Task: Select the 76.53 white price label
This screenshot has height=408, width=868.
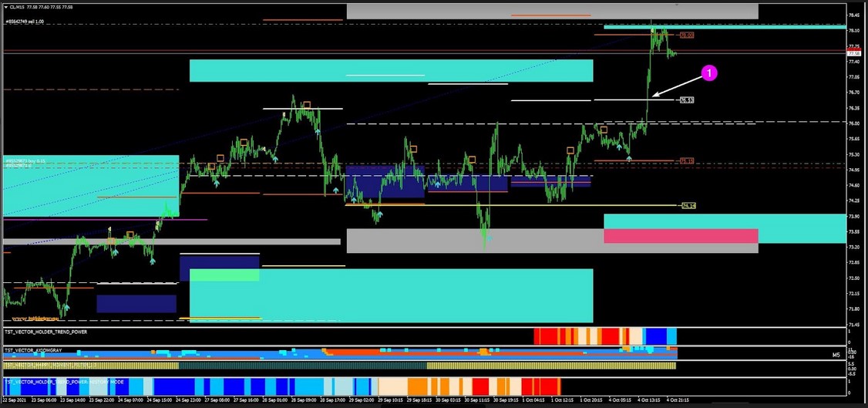Action: click(x=687, y=100)
